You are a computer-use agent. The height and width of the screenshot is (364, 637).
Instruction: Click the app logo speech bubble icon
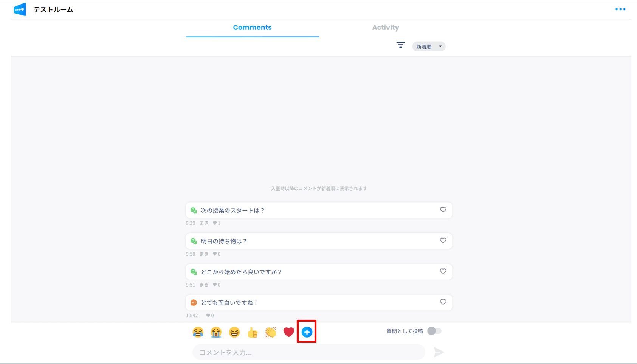pyautogui.click(x=19, y=9)
